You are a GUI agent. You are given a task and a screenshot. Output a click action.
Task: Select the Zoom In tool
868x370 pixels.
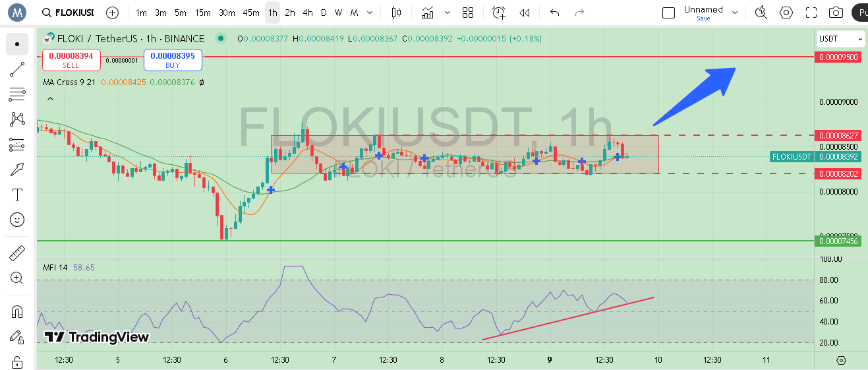point(17,278)
